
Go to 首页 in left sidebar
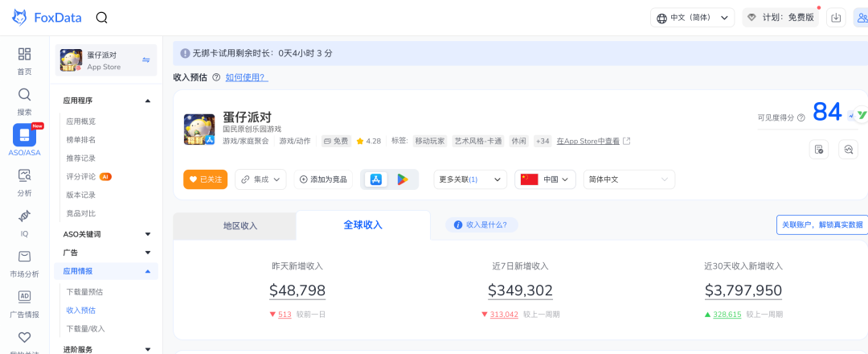tap(24, 61)
